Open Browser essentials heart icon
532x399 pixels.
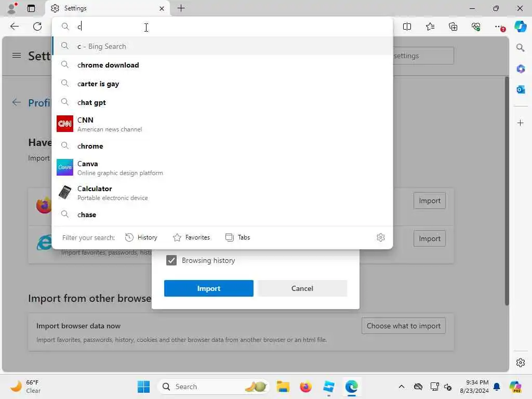pos(476,26)
